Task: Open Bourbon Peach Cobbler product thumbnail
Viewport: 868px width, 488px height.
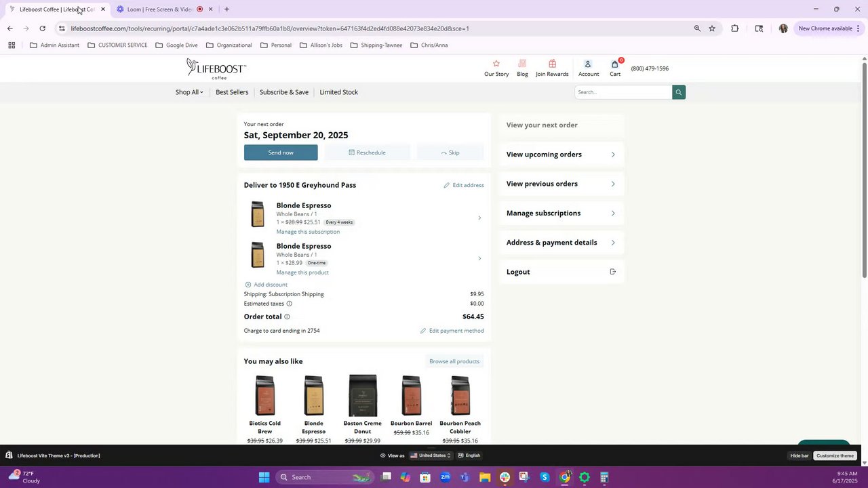Action: 460,395
